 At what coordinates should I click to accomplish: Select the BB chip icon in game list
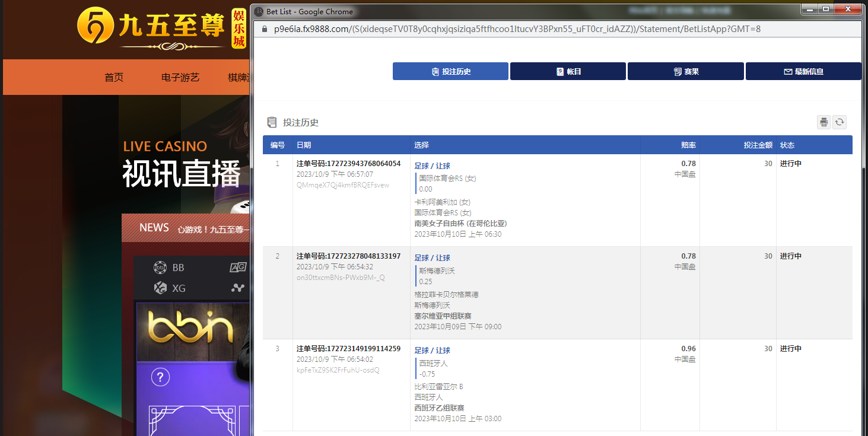[160, 268]
